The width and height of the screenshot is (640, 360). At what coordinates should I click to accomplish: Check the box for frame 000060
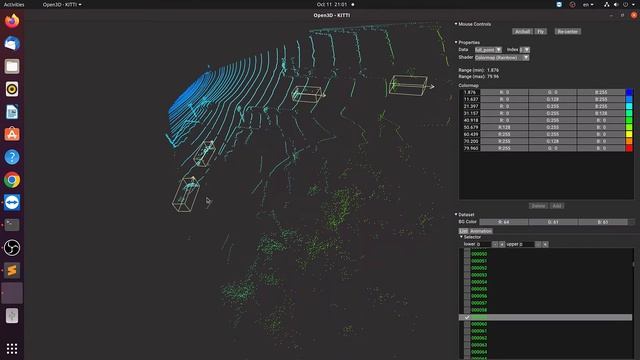467,324
